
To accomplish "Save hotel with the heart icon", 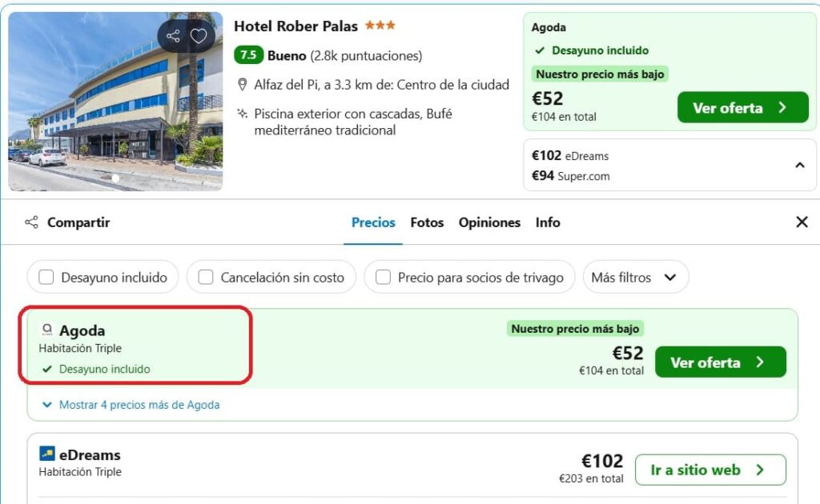I will [199, 36].
